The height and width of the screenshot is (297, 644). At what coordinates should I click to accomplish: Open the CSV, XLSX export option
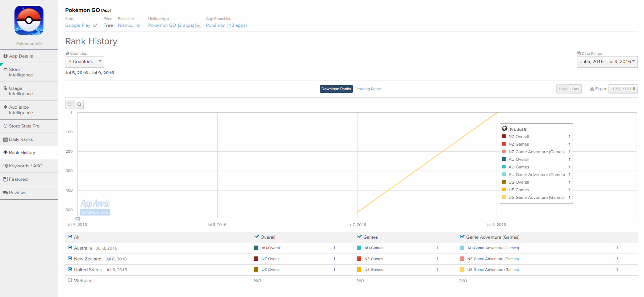623,89
